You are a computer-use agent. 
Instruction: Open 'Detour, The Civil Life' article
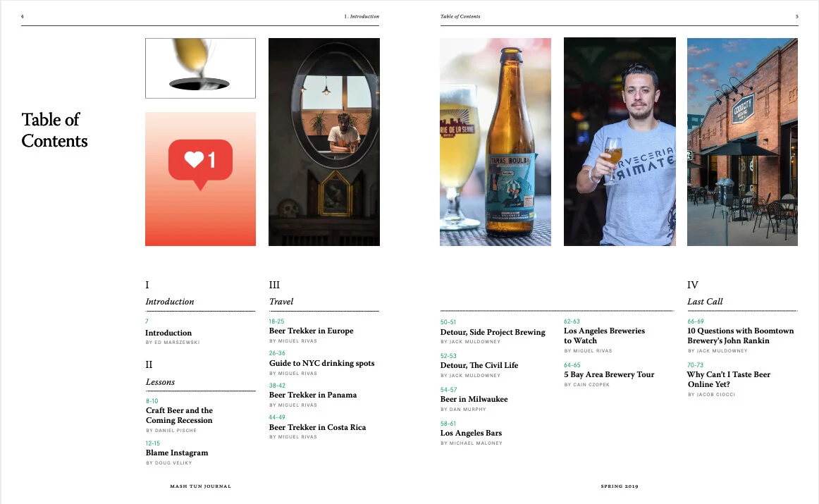(479, 365)
